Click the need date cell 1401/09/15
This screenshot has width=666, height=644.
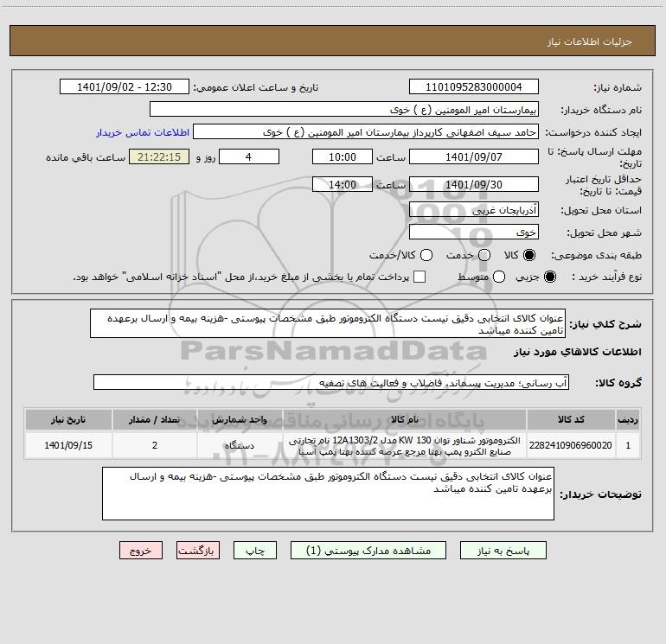coord(68,445)
